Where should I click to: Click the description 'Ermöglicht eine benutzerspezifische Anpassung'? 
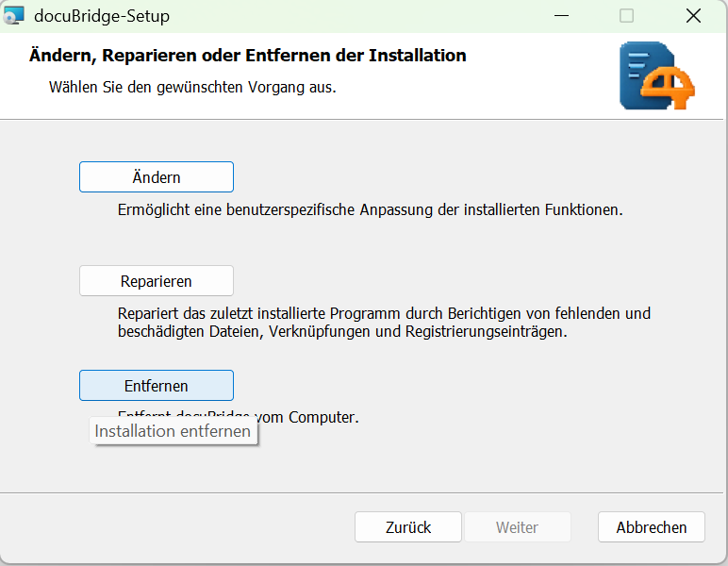click(370, 209)
